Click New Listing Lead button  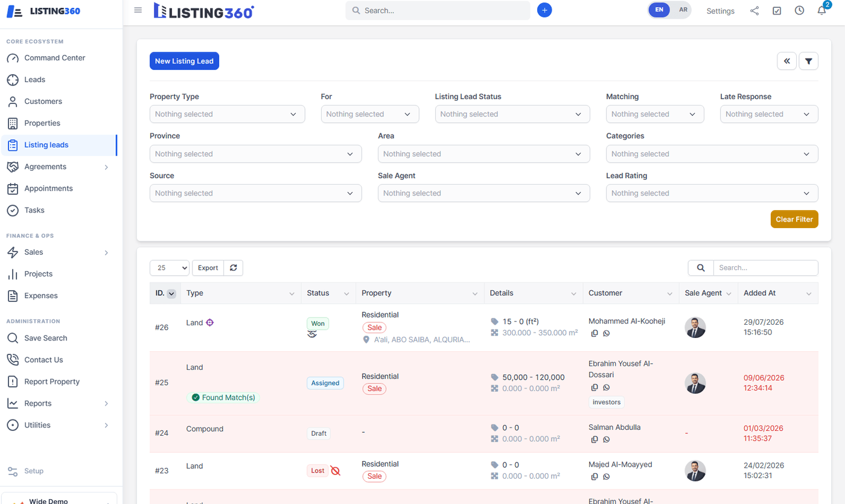[184, 61]
